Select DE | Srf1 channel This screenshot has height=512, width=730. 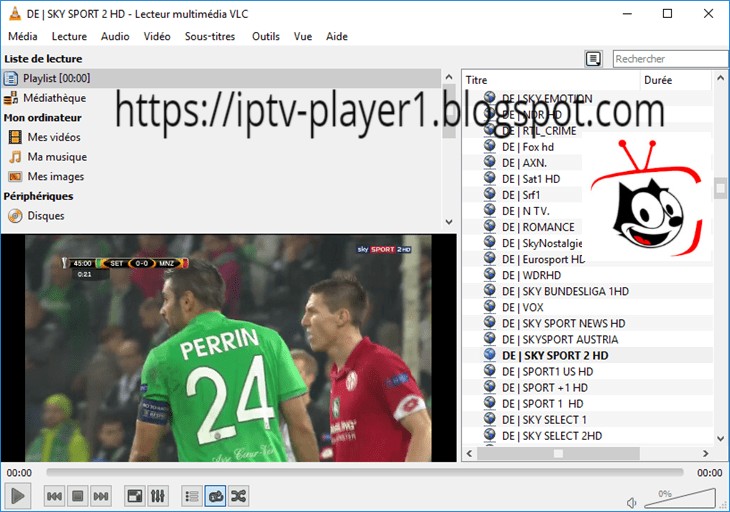[x=521, y=195]
